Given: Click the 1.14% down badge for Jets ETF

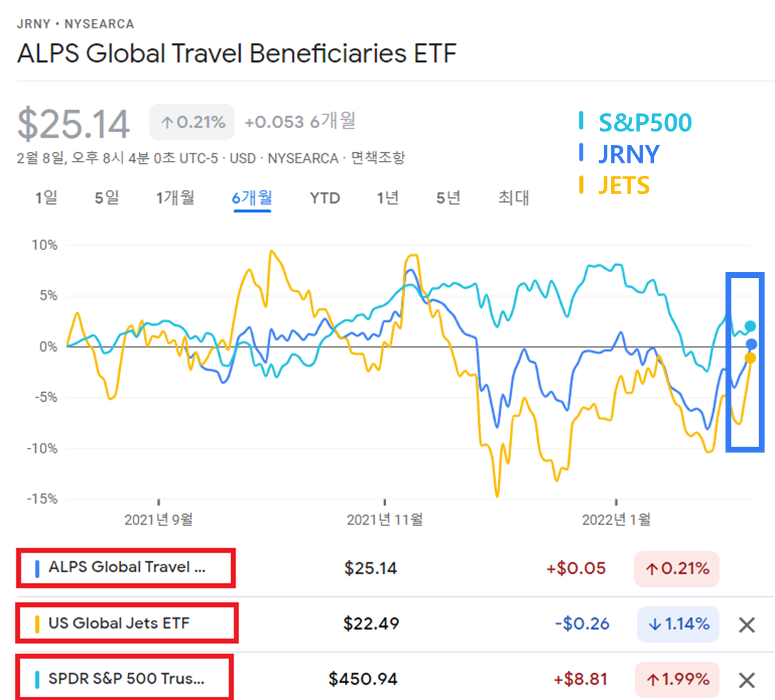Looking at the screenshot, I should pyautogui.click(x=677, y=624).
